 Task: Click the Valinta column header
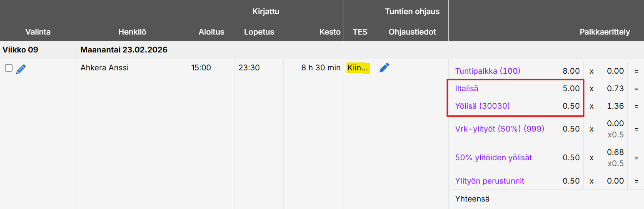pyautogui.click(x=38, y=32)
